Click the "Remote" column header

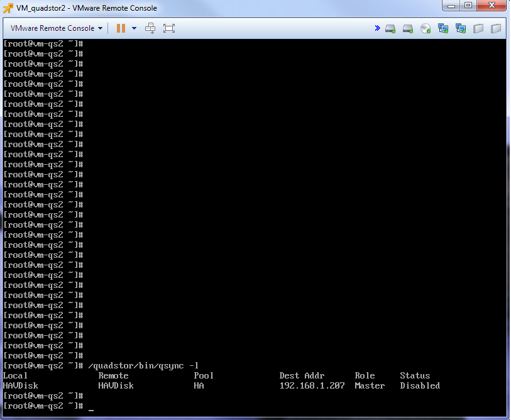click(x=113, y=375)
